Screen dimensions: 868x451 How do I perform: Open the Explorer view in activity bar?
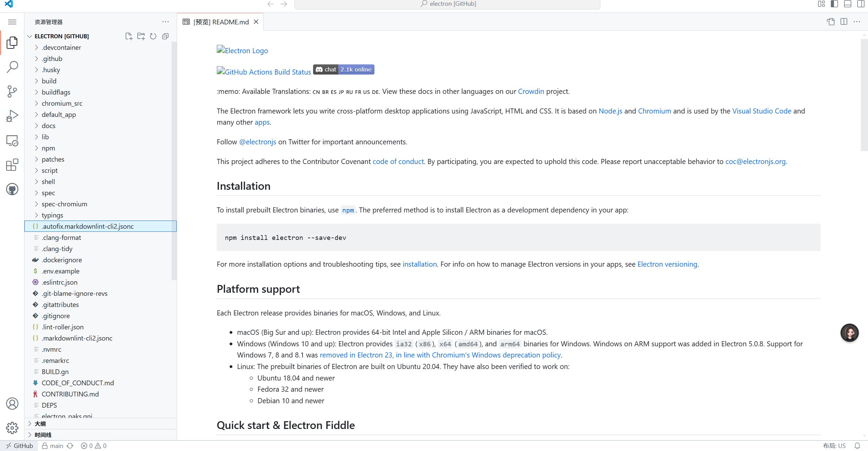pyautogui.click(x=12, y=42)
